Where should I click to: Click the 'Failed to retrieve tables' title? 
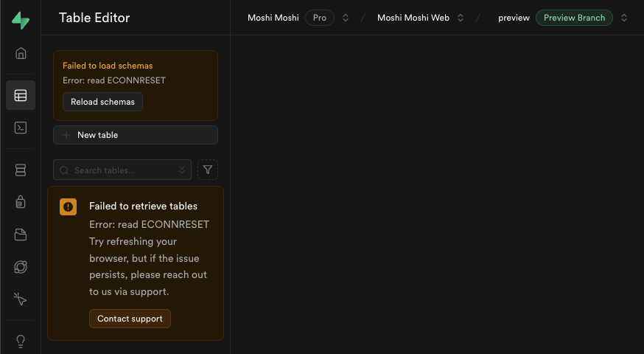[144, 206]
